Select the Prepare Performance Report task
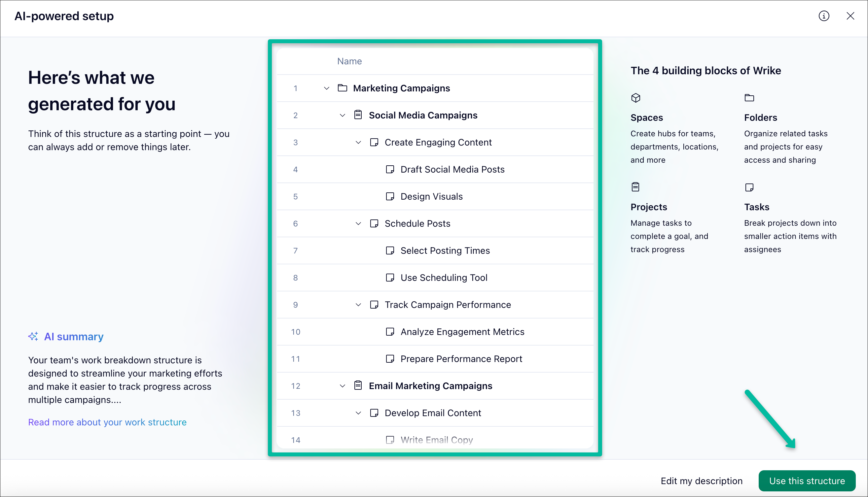 pyautogui.click(x=461, y=359)
